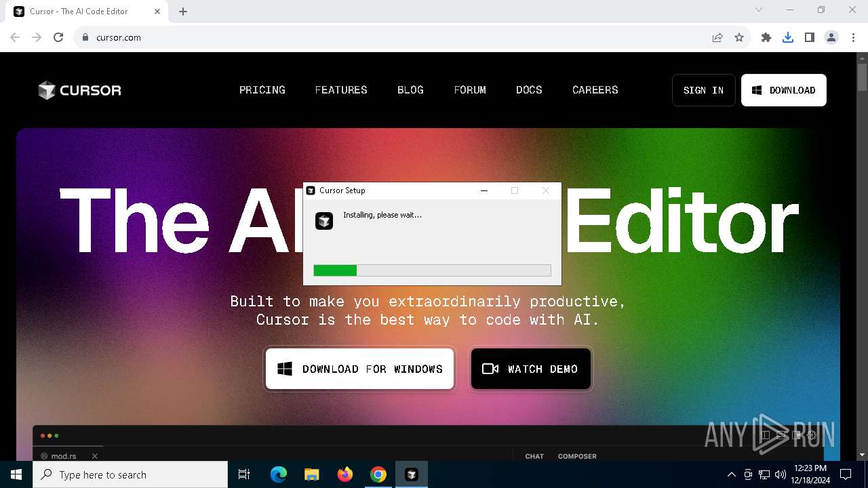Show hidden system tray icons

(731, 474)
